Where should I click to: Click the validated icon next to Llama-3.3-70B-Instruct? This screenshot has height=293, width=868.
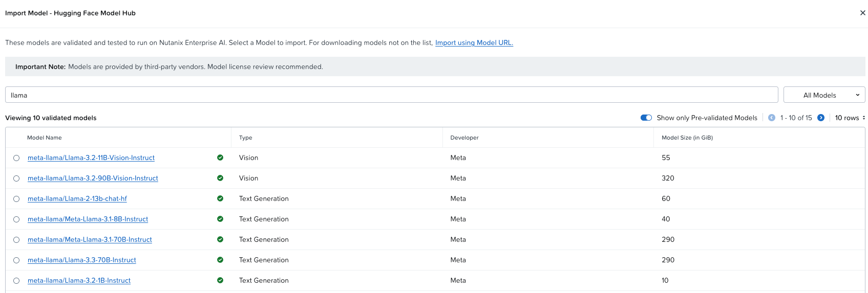[x=220, y=260]
